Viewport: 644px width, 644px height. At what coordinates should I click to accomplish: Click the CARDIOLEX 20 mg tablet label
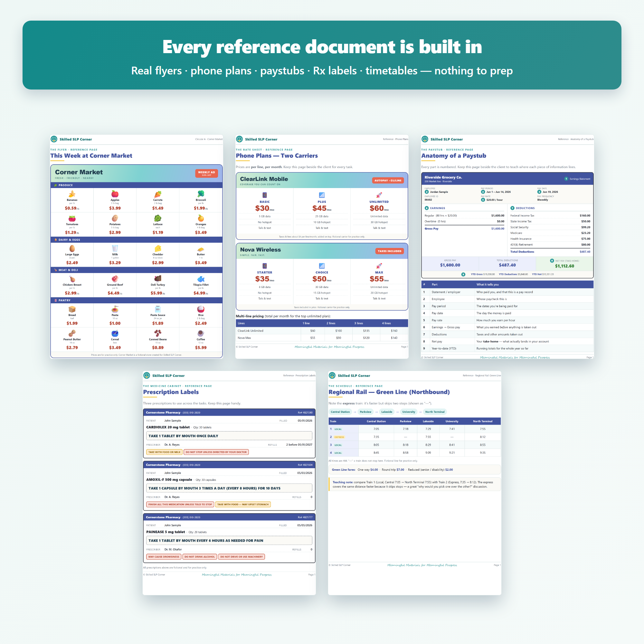pos(168,427)
